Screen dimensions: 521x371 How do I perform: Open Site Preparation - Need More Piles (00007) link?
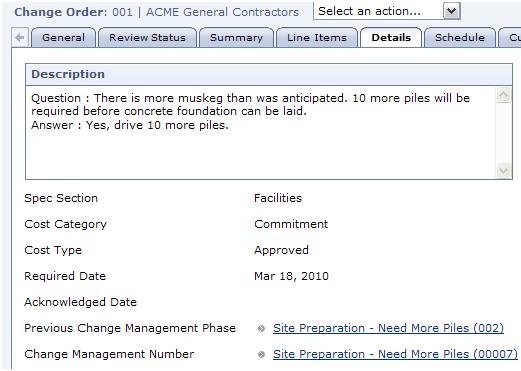click(395, 354)
